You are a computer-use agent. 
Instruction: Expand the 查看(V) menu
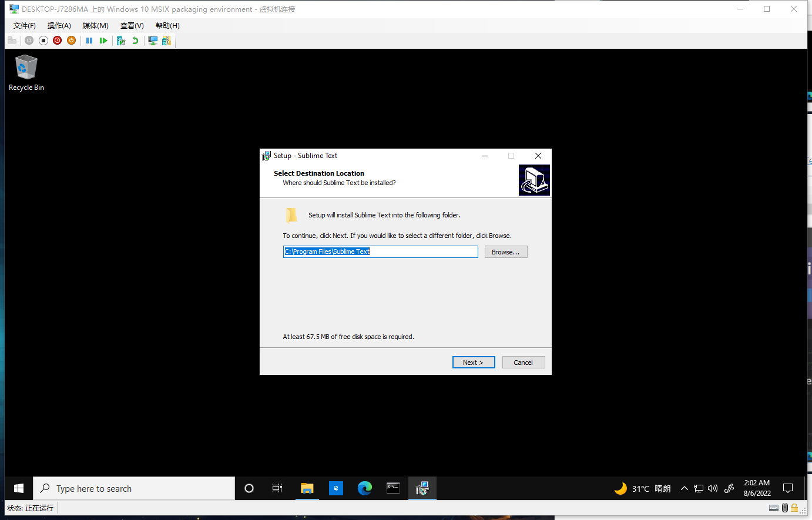132,26
